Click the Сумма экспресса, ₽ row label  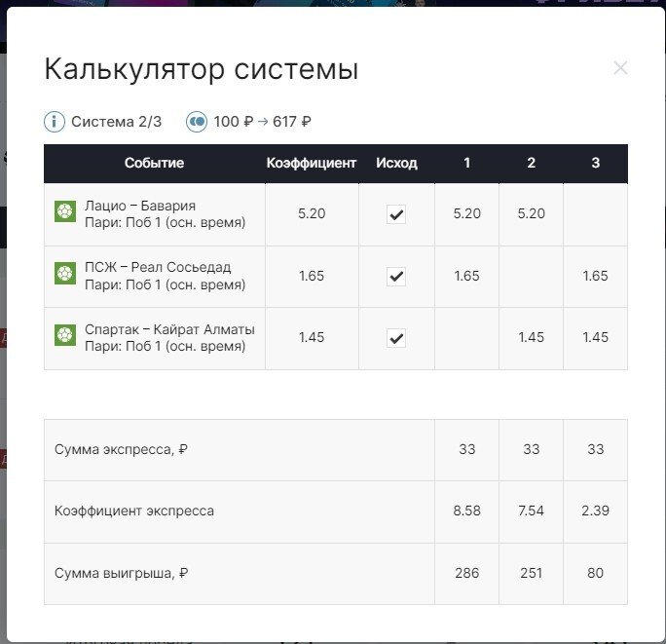click(122, 449)
